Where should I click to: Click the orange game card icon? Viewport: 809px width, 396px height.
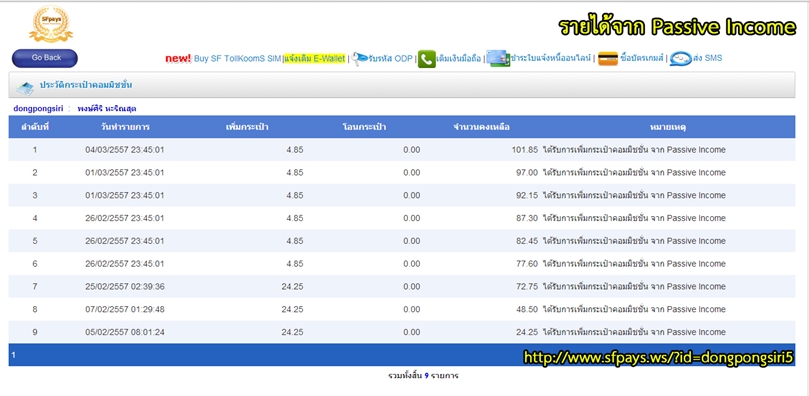point(608,59)
